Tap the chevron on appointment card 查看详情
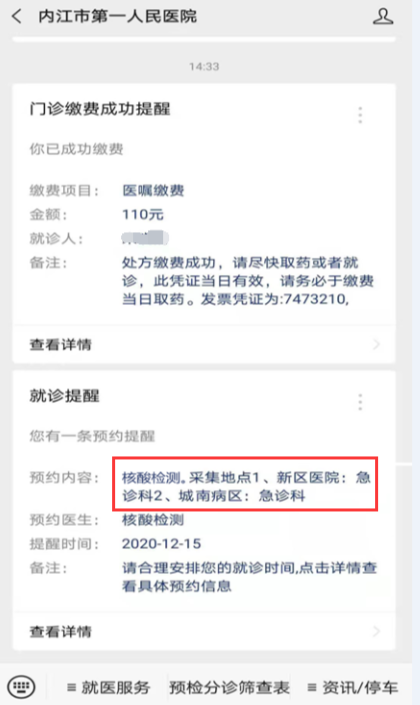The width and height of the screenshot is (420, 705). pos(376,632)
